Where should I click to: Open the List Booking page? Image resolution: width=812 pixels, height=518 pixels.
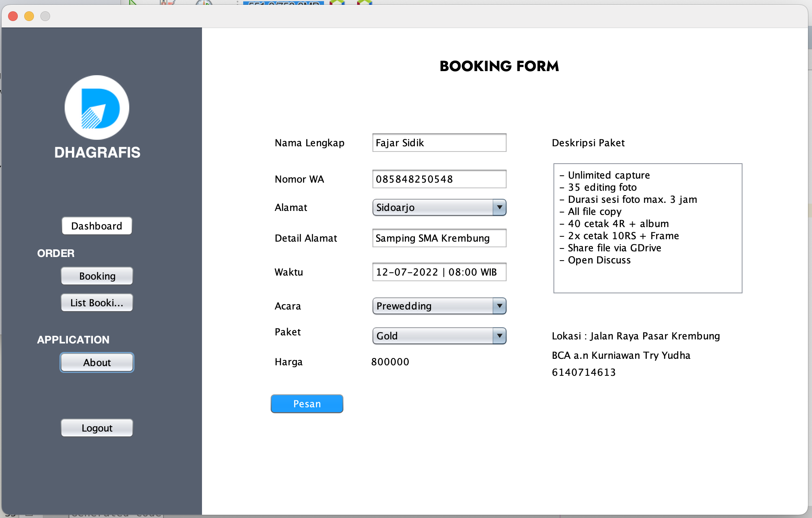tap(97, 302)
